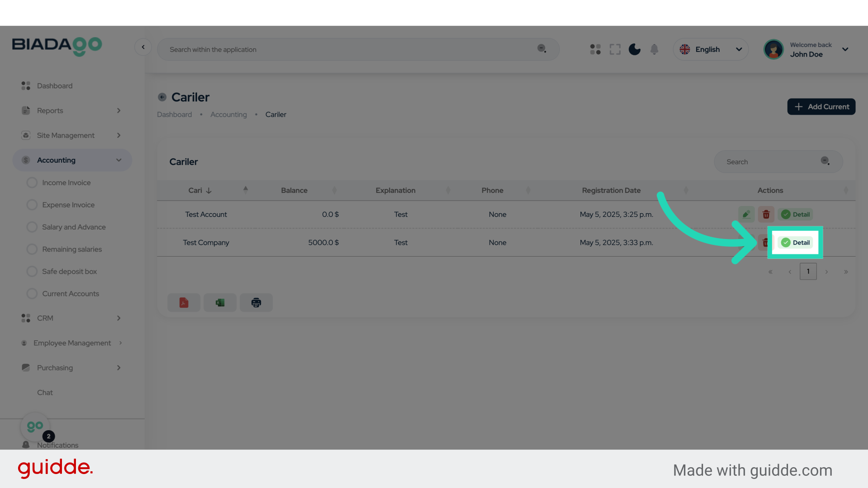The height and width of the screenshot is (488, 868).
Task: Open the English language dropdown
Action: 710,49
